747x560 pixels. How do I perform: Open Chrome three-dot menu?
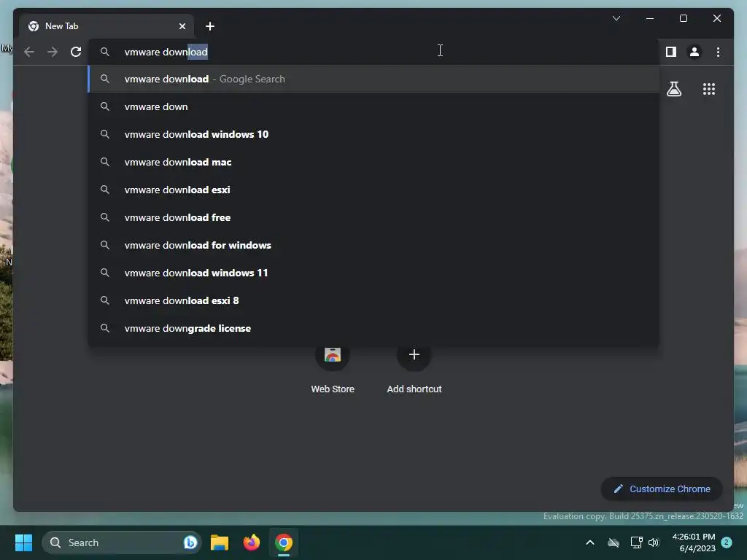718,52
